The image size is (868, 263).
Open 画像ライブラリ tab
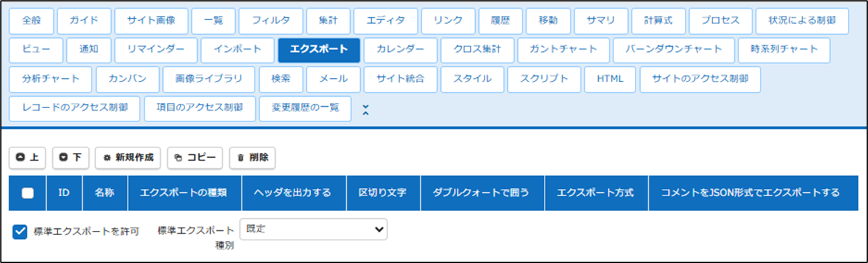pyautogui.click(x=209, y=79)
